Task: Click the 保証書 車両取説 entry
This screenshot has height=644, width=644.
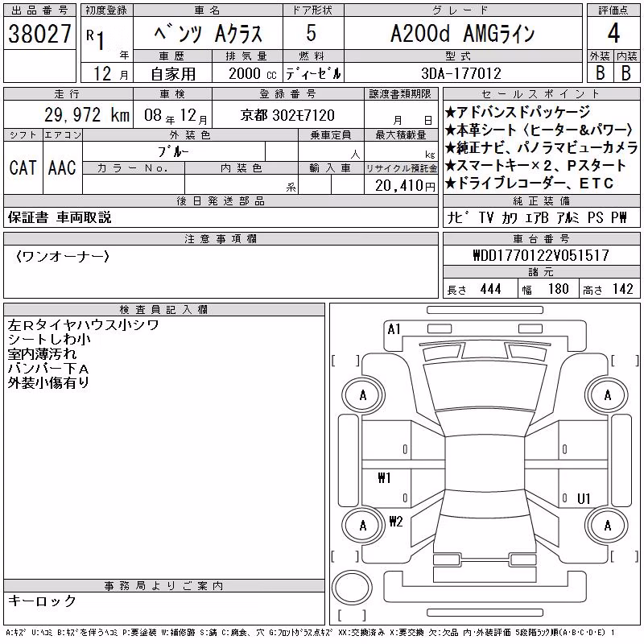Action: [x=60, y=217]
